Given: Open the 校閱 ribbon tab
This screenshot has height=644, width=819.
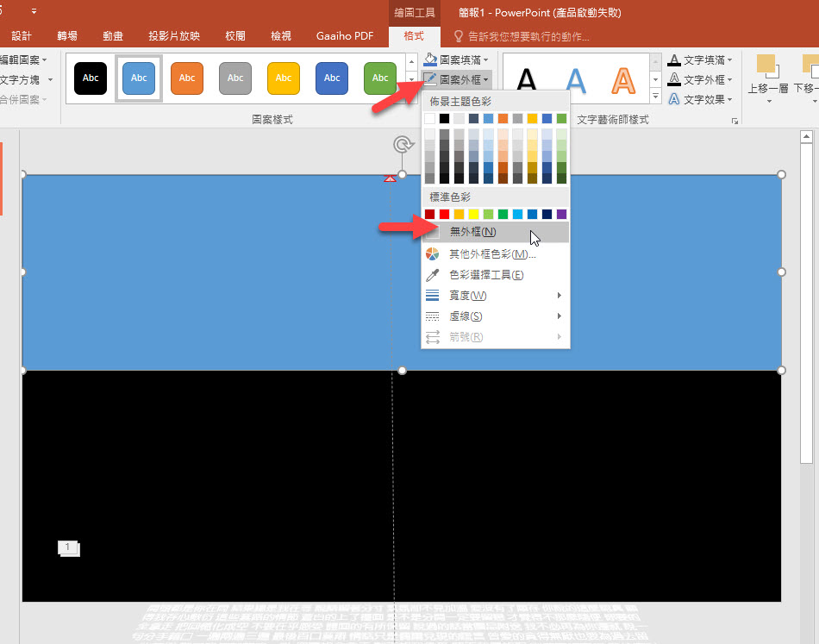Looking at the screenshot, I should pos(235,36).
